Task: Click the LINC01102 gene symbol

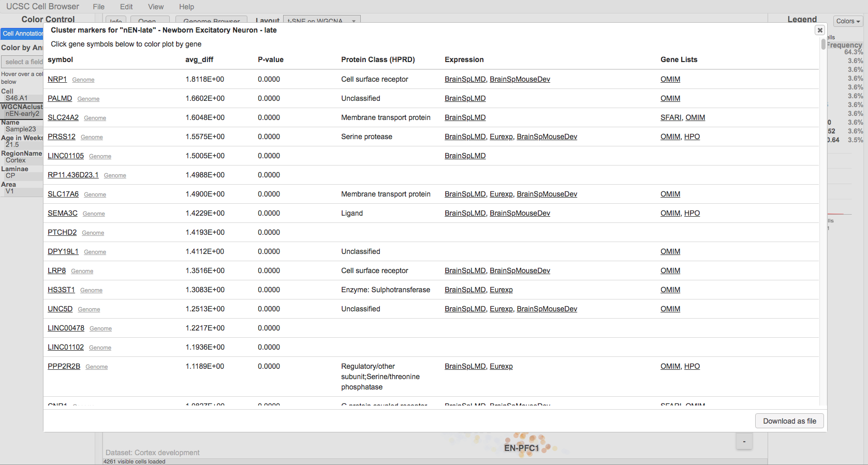Action: [66, 347]
